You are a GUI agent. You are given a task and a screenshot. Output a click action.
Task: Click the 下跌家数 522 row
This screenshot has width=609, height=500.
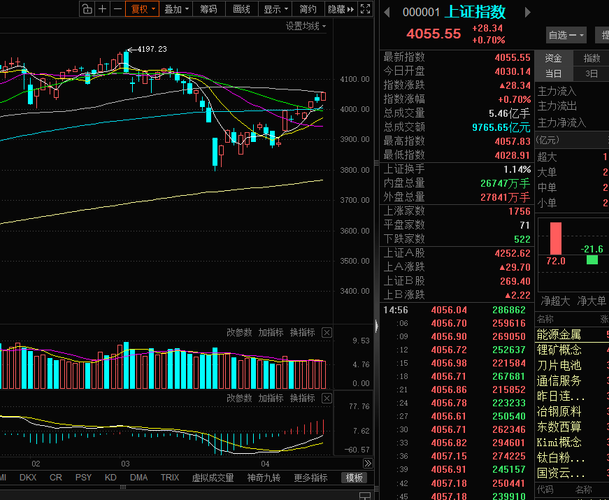click(x=457, y=239)
